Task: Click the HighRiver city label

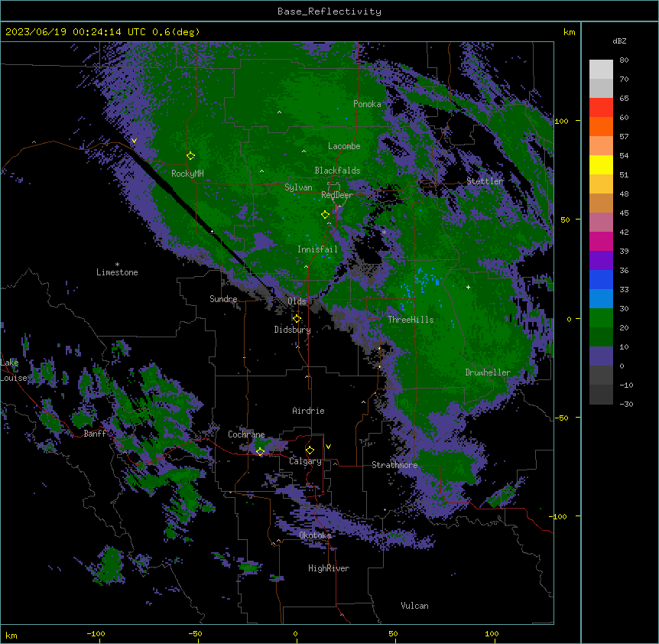Action: coord(329,568)
